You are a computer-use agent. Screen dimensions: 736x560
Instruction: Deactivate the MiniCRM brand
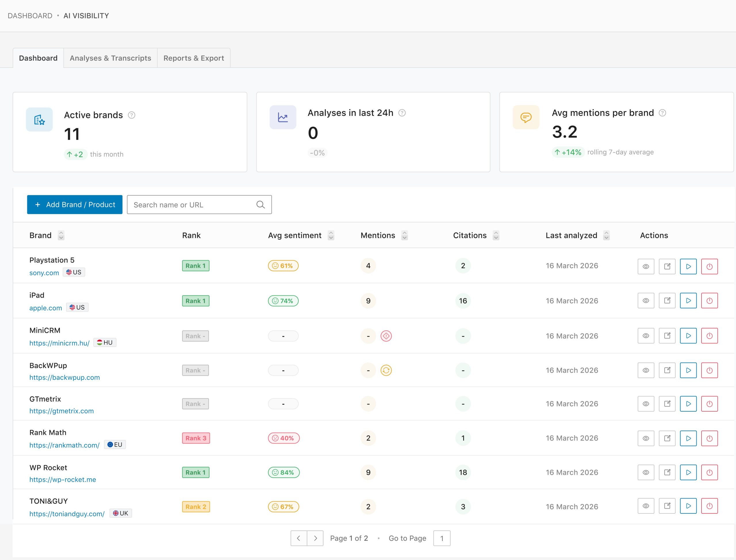709,336
